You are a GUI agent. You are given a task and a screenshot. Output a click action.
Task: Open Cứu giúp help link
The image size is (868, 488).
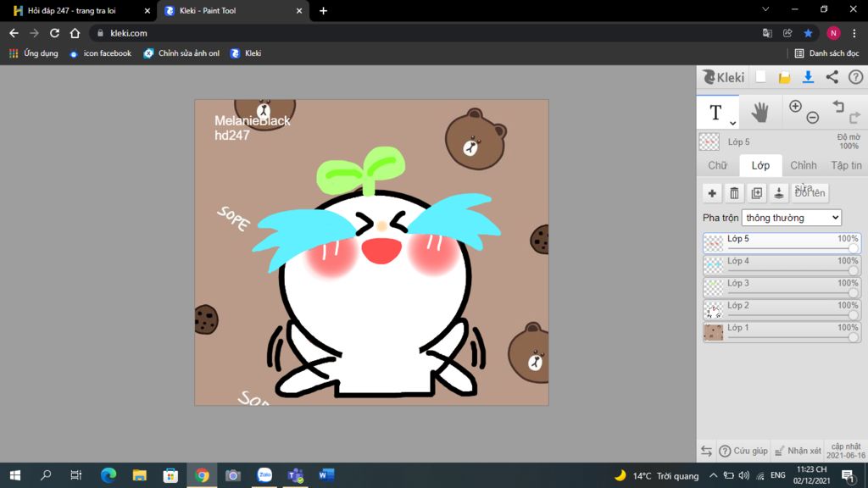[743, 451]
